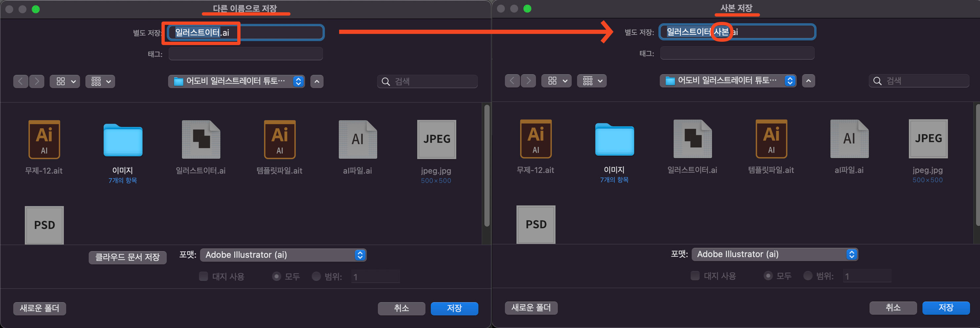Toggle 대지 사용 checkbox in Save As dialog
Image resolution: width=980 pixels, height=328 pixels.
[203, 276]
